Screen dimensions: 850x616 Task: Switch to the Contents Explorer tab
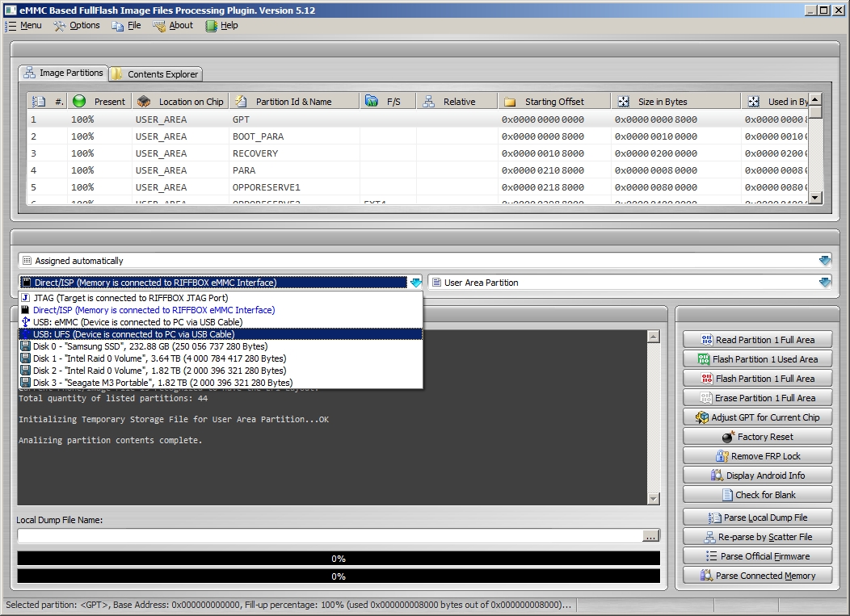154,73
